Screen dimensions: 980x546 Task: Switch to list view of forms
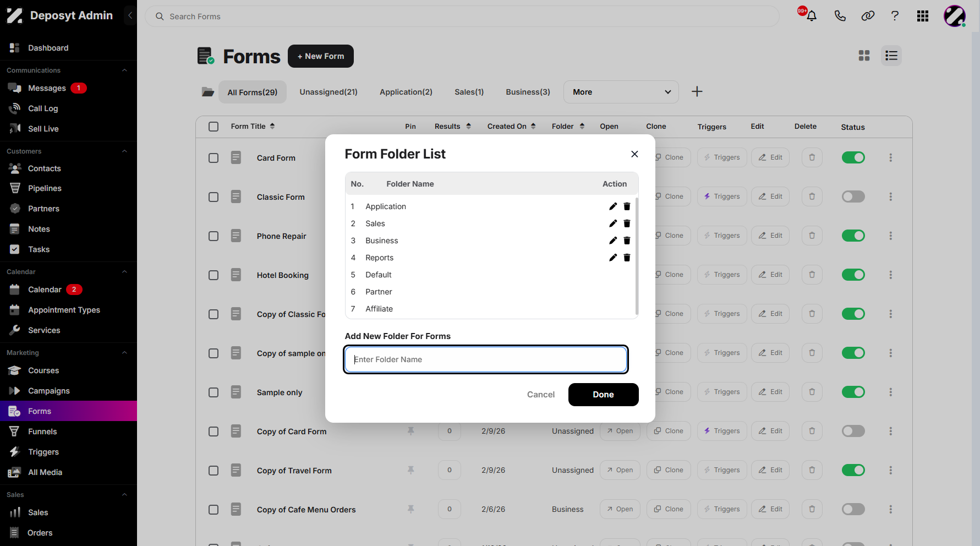tap(891, 56)
